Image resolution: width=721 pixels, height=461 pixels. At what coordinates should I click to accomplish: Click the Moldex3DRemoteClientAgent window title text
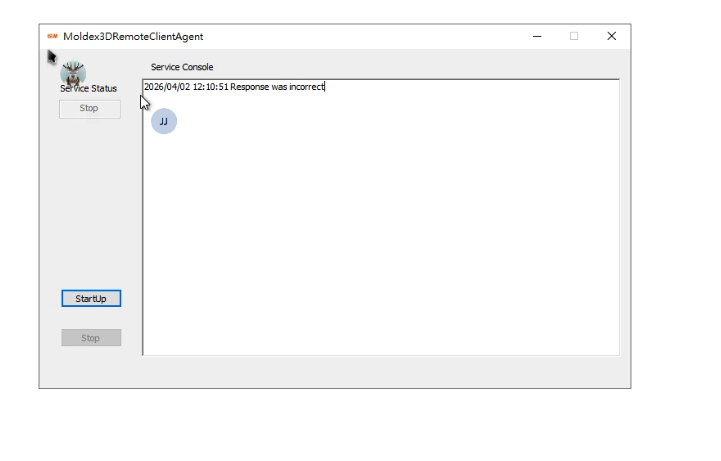(133, 36)
